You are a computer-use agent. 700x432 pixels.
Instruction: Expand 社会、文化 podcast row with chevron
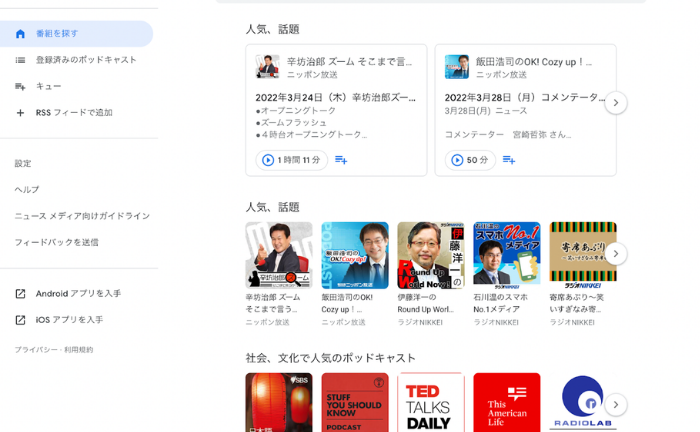616,404
